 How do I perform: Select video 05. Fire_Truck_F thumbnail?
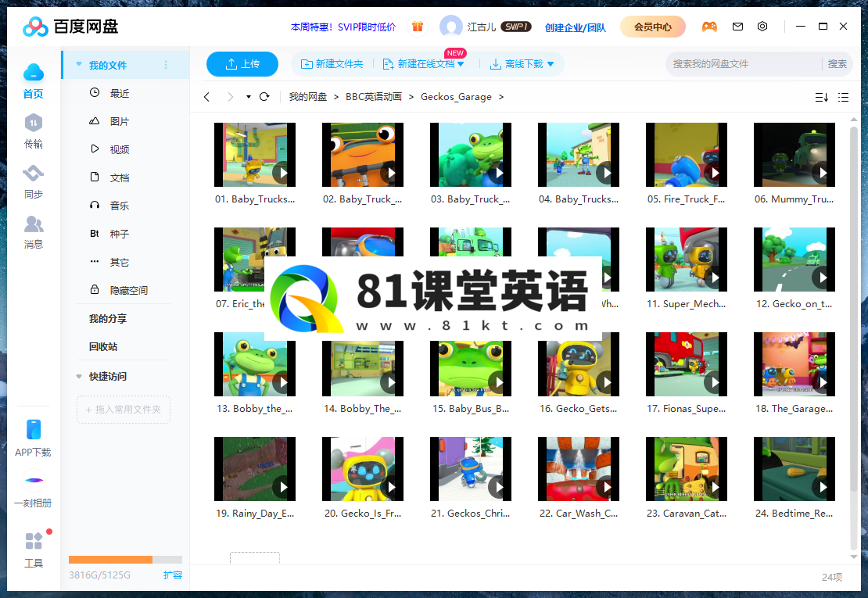pos(687,154)
